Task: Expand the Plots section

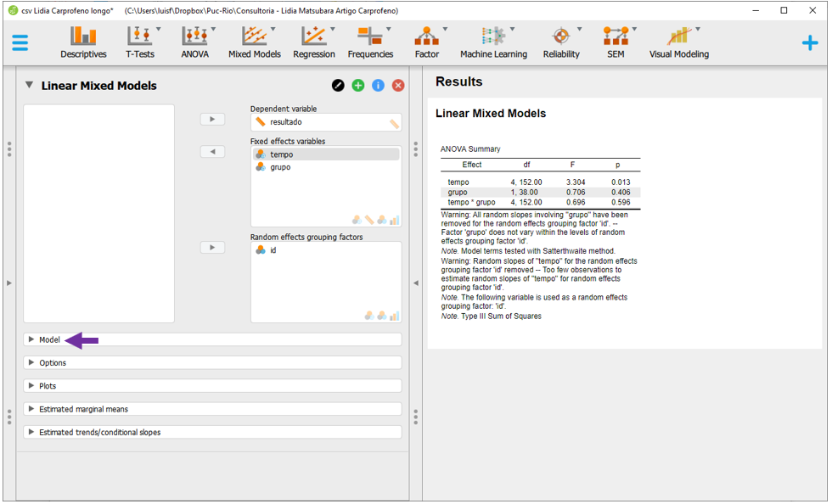Action: click(47, 385)
